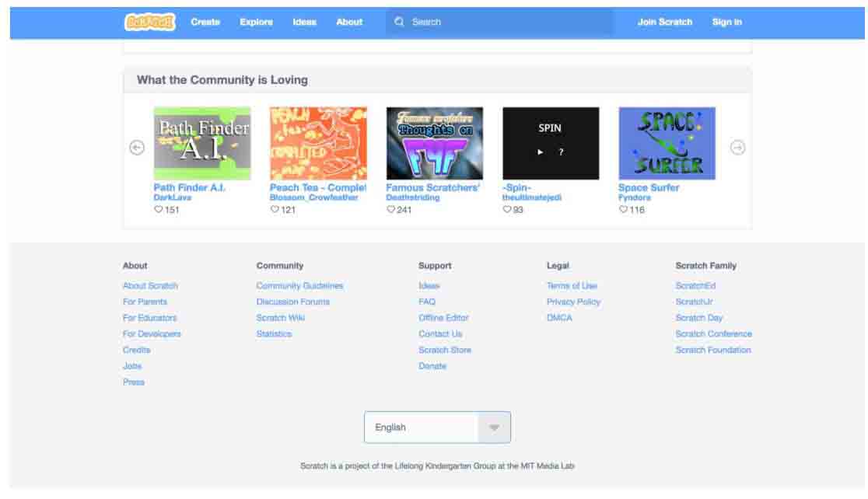The height and width of the screenshot is (499, 868).
Task: Open the English language dropdown
Action: pos(437,427)
